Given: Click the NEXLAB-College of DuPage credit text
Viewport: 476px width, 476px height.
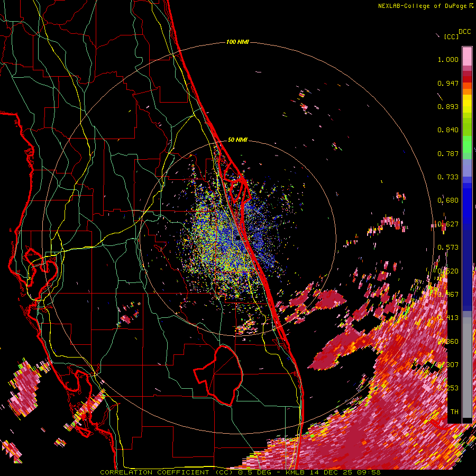Looking at the screenshot, I should click(422, 6).
